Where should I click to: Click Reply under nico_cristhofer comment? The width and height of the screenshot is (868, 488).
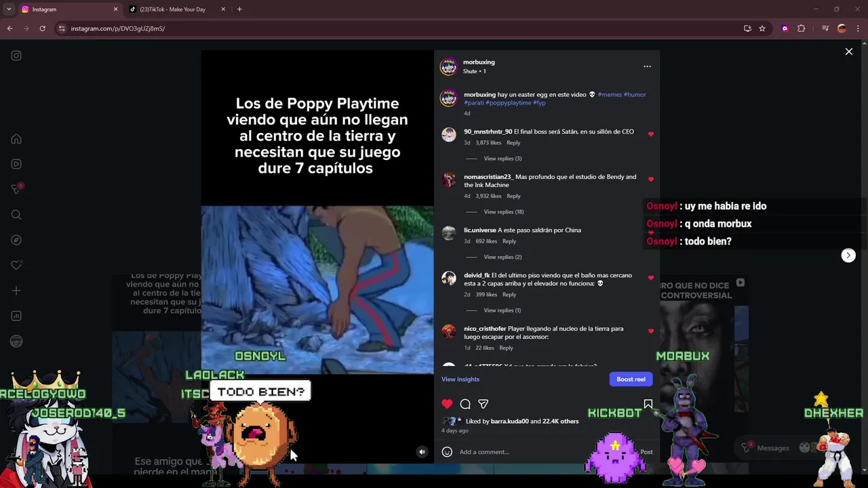point(506,348)
